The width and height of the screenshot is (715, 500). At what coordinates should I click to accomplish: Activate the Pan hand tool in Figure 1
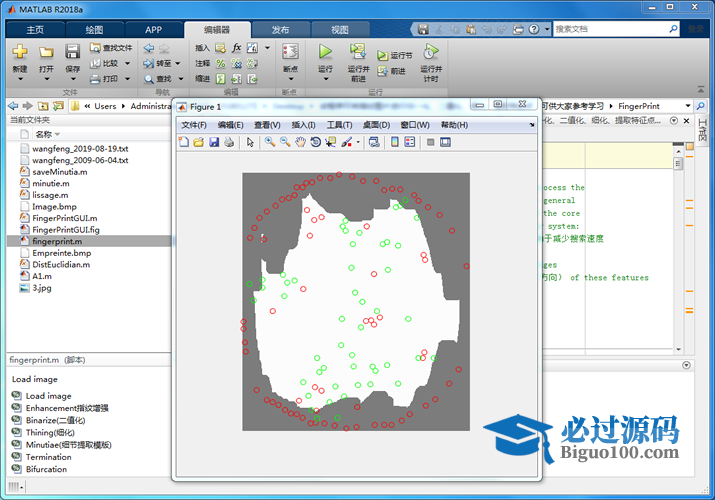point(300,142)
